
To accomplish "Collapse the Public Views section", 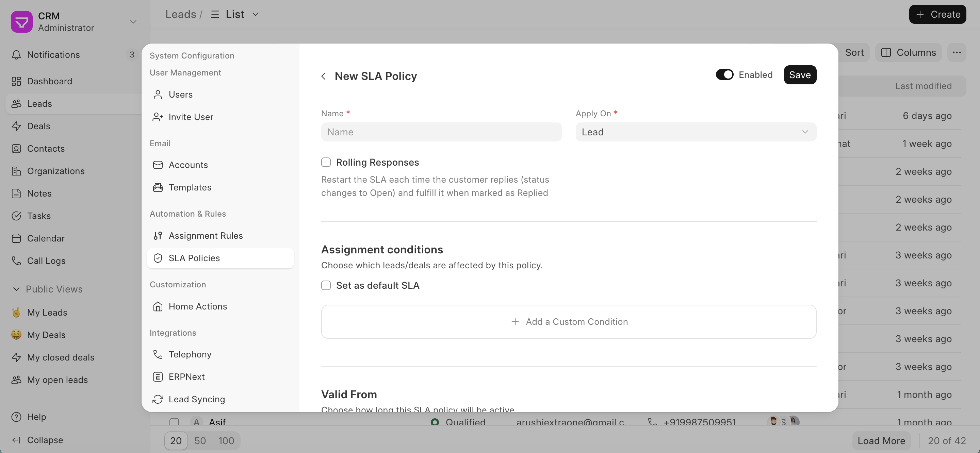I will coord(16,289).
